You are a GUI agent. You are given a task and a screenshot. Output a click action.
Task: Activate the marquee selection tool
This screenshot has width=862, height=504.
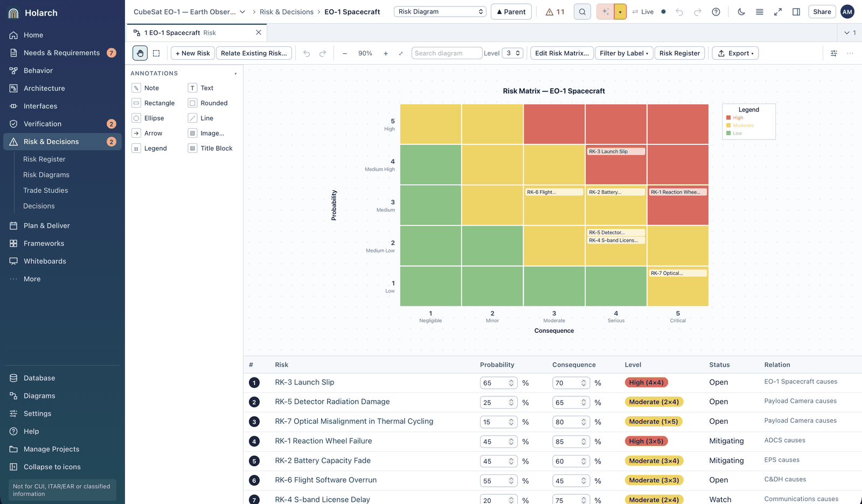pyautogui.click(x=156, y=53)
